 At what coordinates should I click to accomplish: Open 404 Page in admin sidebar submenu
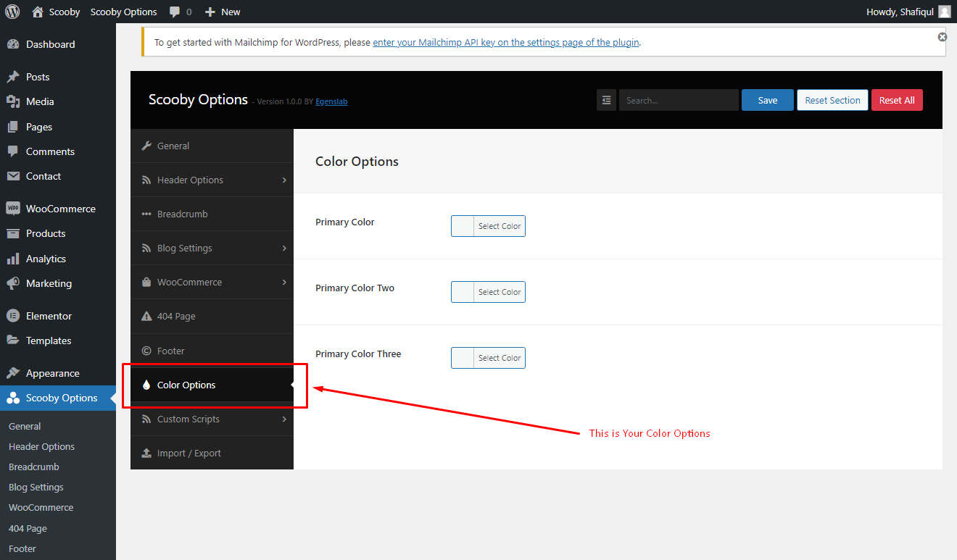point(28,528)
